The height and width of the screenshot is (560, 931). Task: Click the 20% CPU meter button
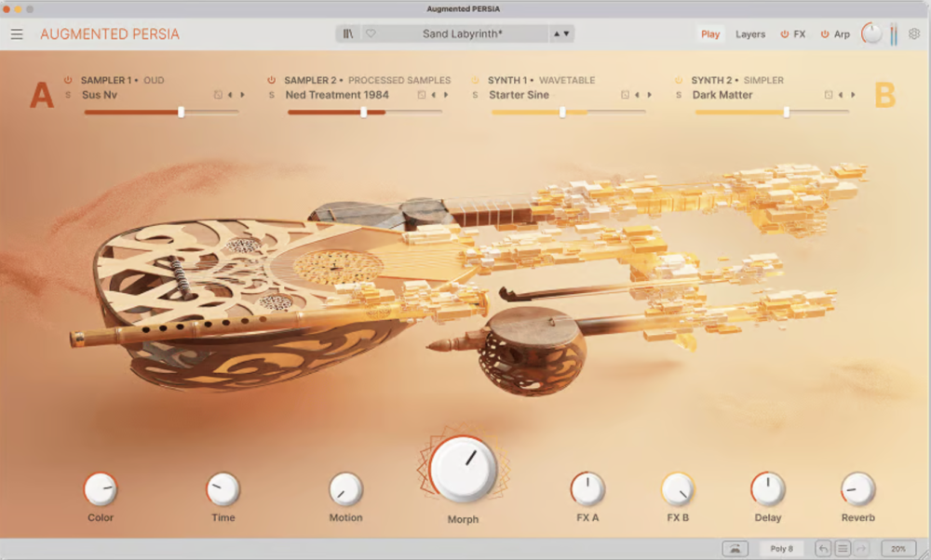pos(897,549)
